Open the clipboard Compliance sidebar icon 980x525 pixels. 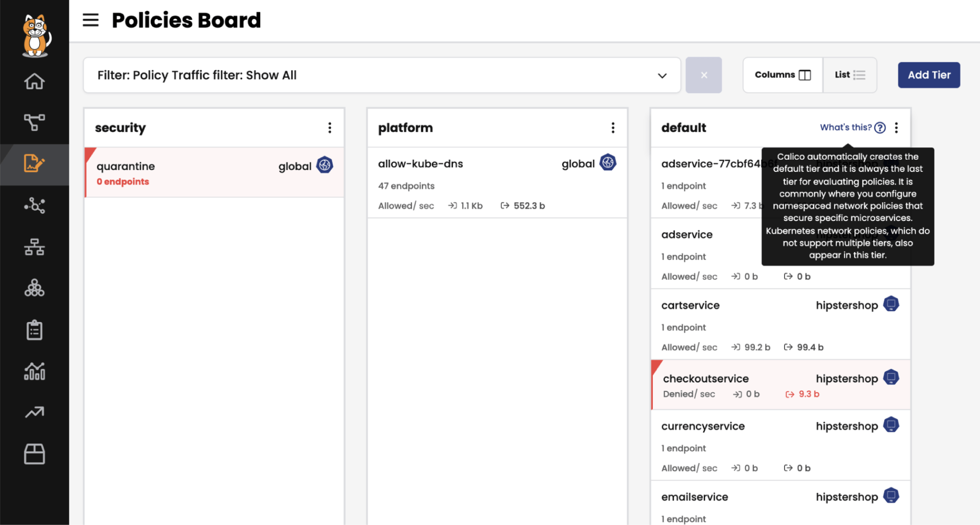tap(34, 330)
